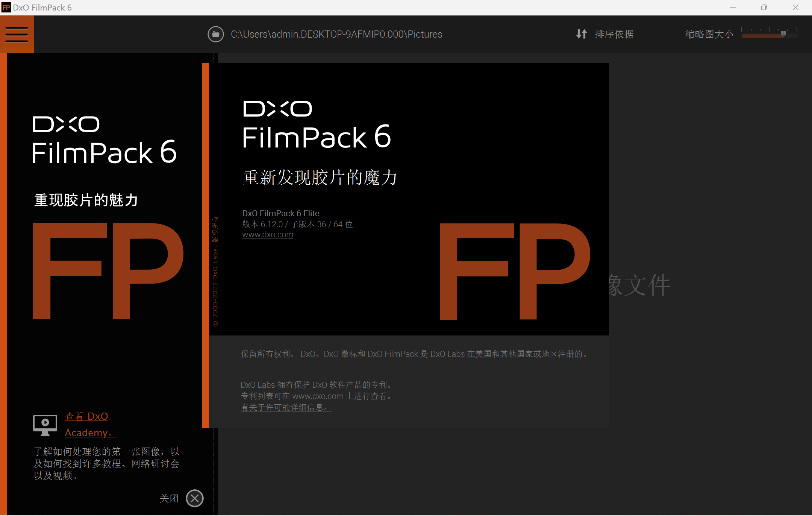
Task: Maximize the DxO FilmPack window
Action: coord(764,8)
